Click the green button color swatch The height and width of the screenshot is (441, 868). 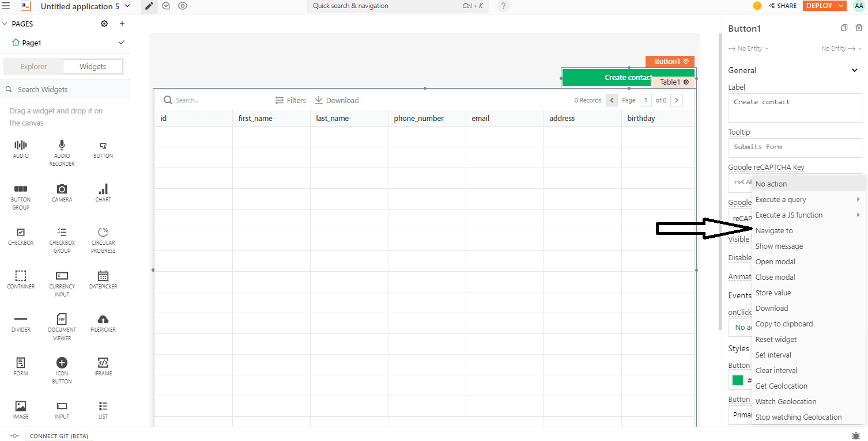pyautogui.click(x=738, y=380)
